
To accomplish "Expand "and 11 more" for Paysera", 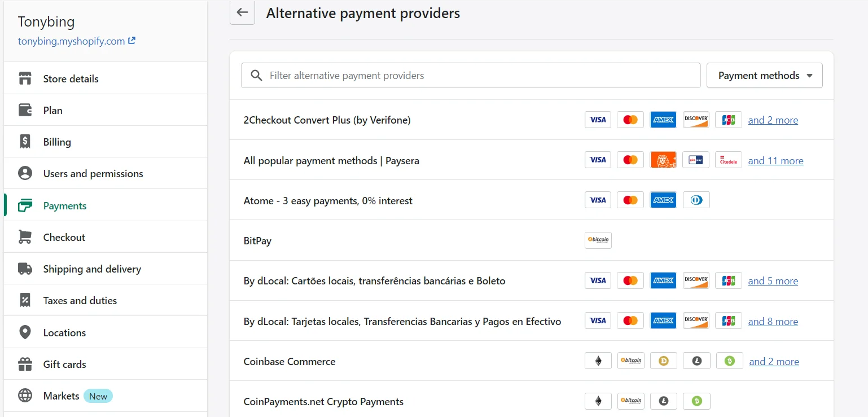I will (775, 161).
